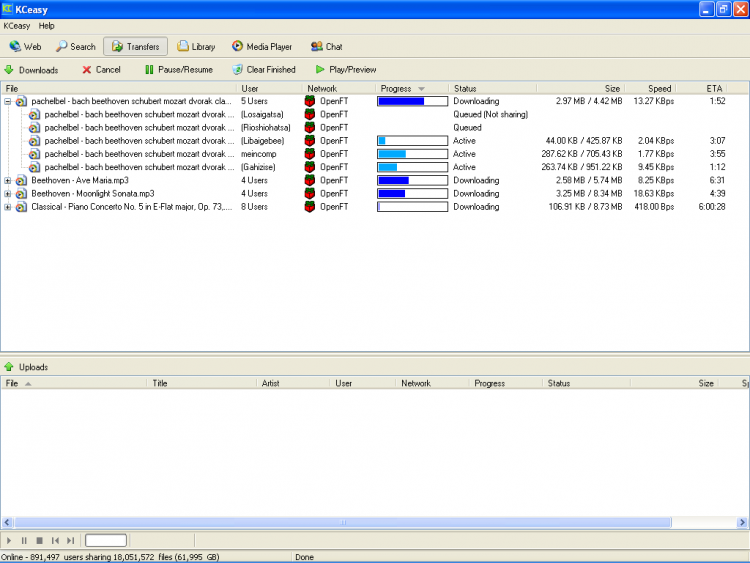Switch to the Media Player tab
This screenshot has width=750, height=563.
tap(262, 46)
